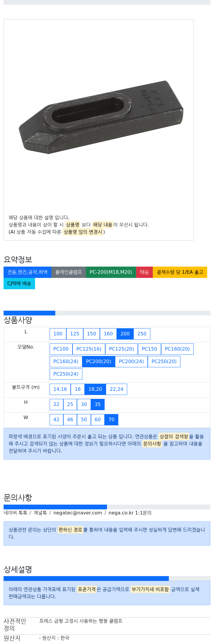Click the 결제수량 당 1/EA 출고 tag
The image size is (214, 644).
[x=180, y=272]
